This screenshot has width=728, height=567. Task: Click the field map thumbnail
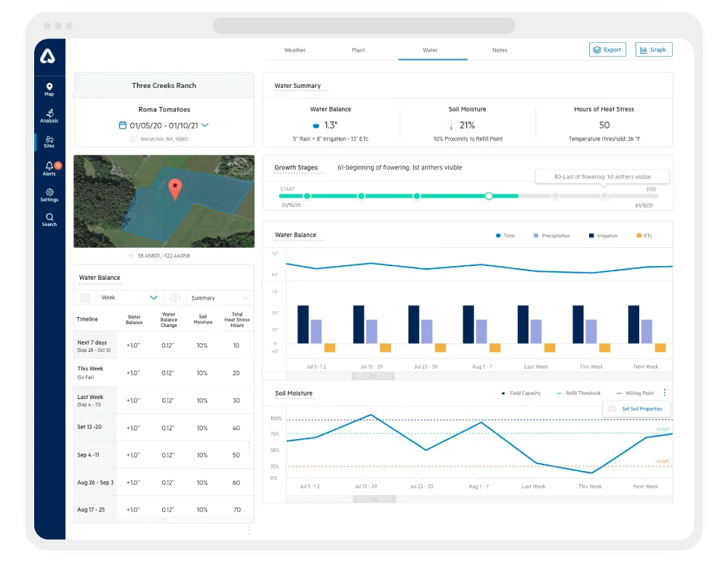(164, 201)
